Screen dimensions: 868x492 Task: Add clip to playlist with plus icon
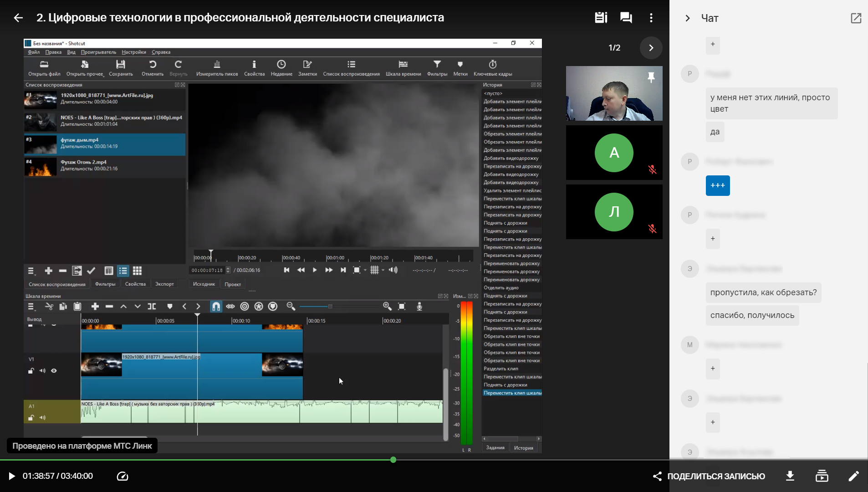pos(48,271)
